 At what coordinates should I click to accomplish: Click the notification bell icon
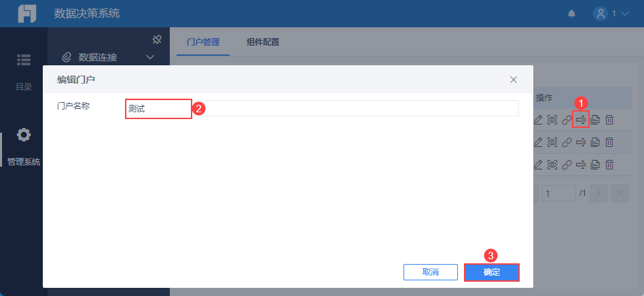[x=571, y=14]
